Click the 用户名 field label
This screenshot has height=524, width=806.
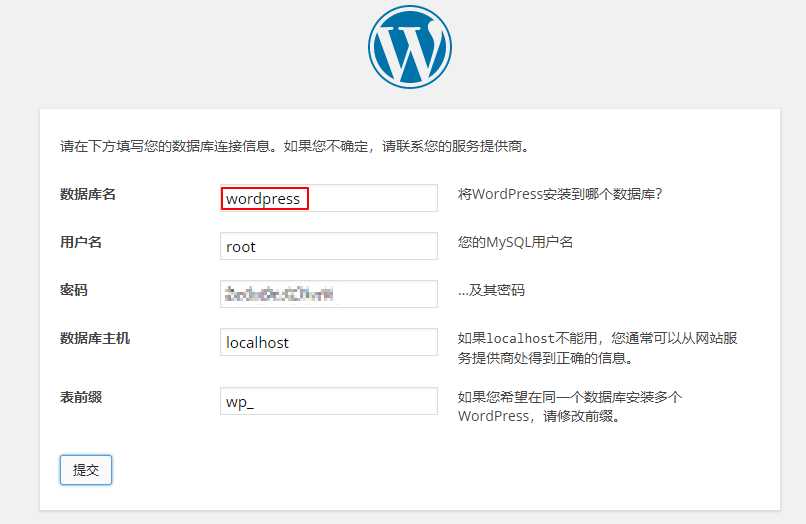pyautogui.click(x=81, y=242)
